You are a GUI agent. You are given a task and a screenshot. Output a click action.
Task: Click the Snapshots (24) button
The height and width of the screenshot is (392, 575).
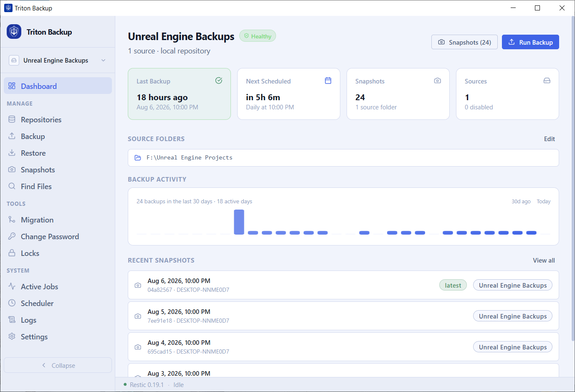(x=464, y=42)
